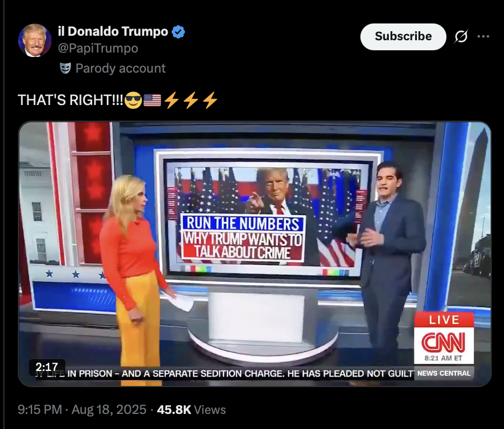Click the sunglasses face emoji
The height and width of the screenshot is (429, 504).
click(133, 100)
